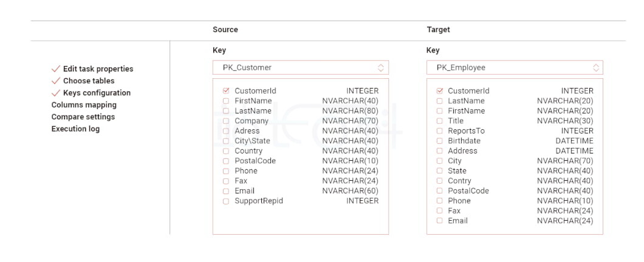This screenshot has height=262, width=644.
Task: Check the source Company checkbox
Action: (226, 121)
